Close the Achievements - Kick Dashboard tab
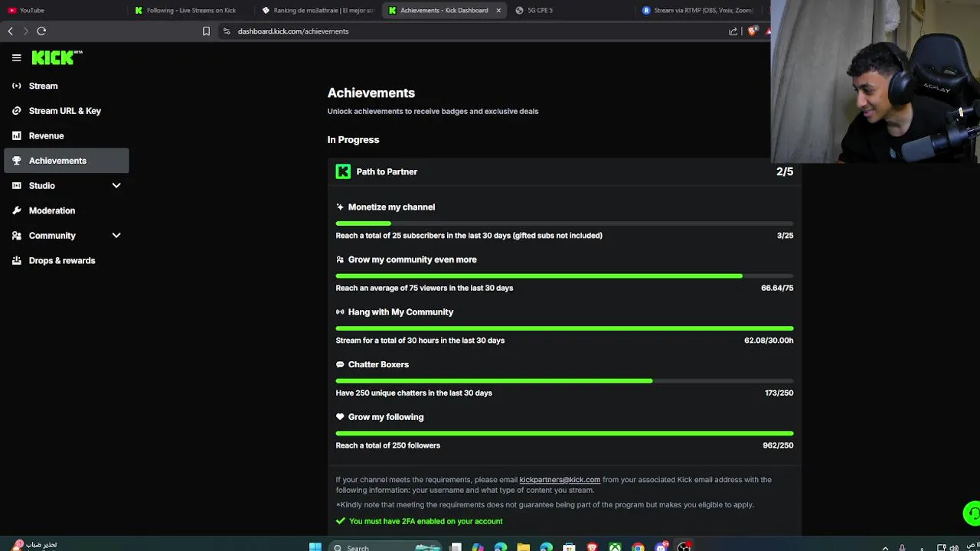The height and width of the screenshot is (551, 980). (x=498, y=10)
